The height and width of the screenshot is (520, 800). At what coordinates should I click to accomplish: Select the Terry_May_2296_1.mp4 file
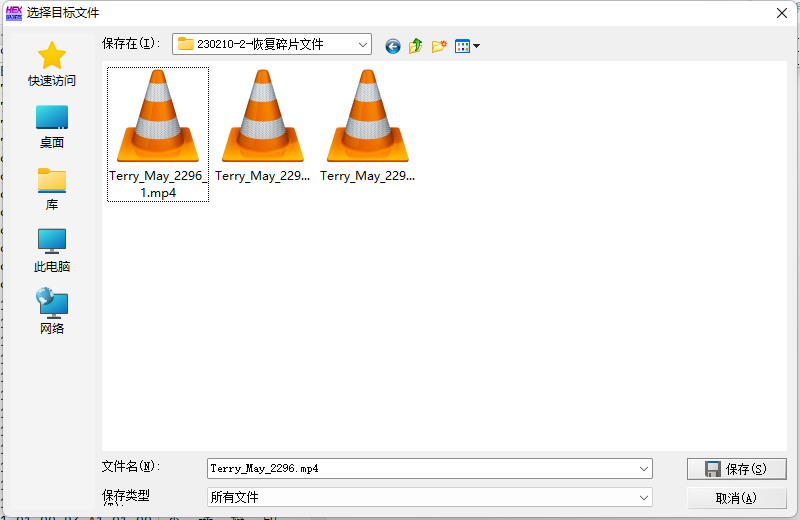[158, 134]
